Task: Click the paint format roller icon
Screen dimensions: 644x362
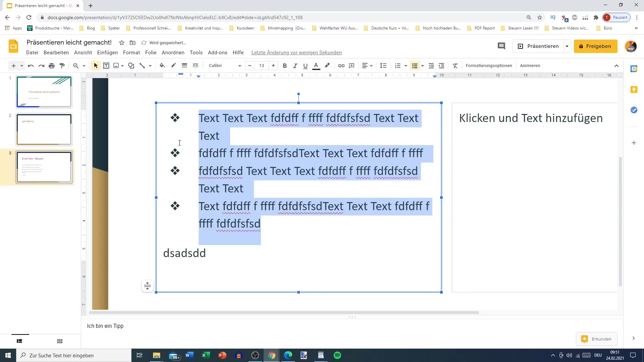Action: point(62,66)
